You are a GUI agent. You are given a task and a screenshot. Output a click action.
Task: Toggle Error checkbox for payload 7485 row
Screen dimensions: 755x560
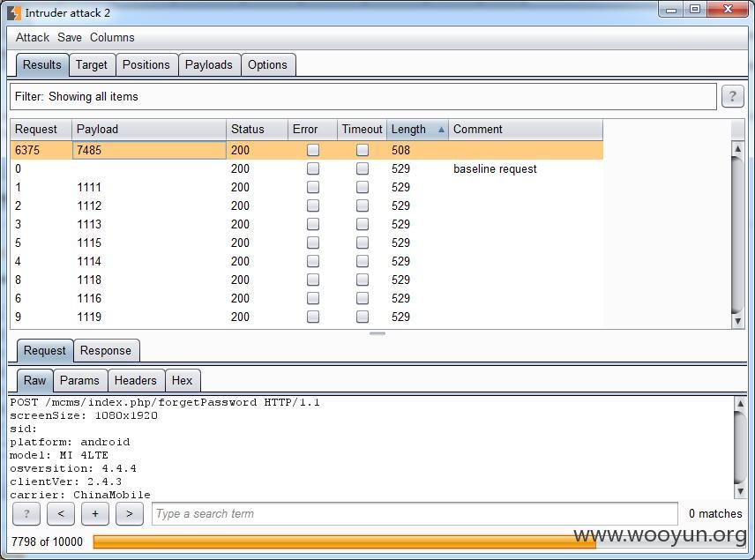[313, 150]
